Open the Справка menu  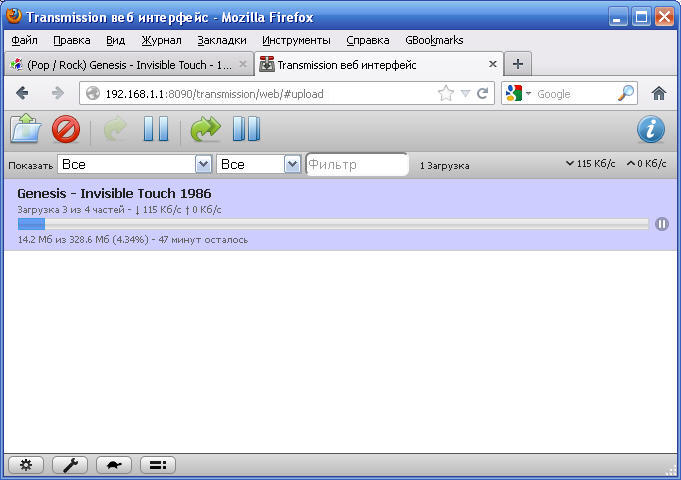[368, 40]
